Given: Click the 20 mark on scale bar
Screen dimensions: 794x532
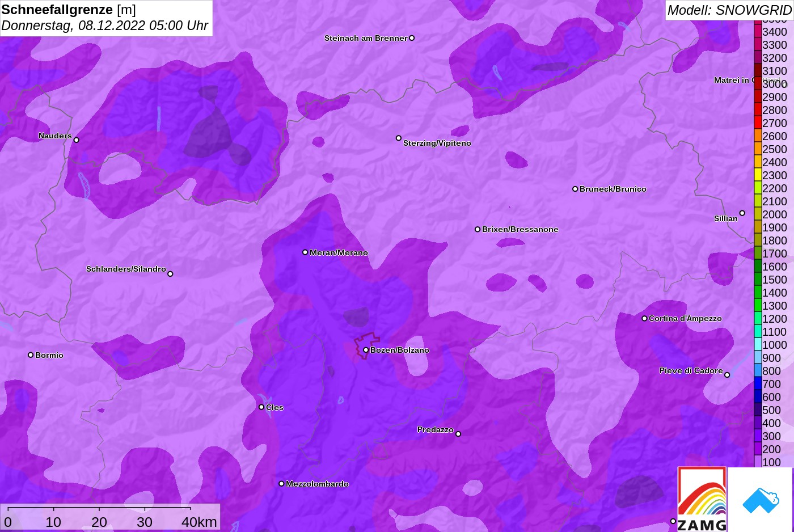Looking at the screenshot, I should tap(99, 522).
